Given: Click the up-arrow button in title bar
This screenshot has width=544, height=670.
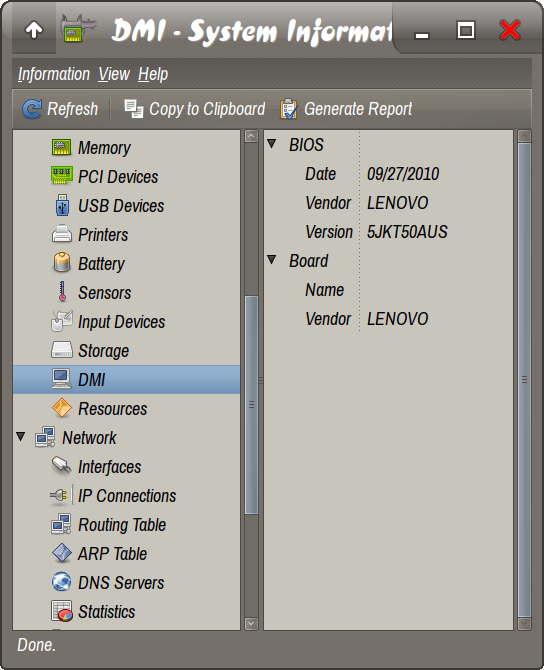Looking at the screenshot, I should 34,30.
